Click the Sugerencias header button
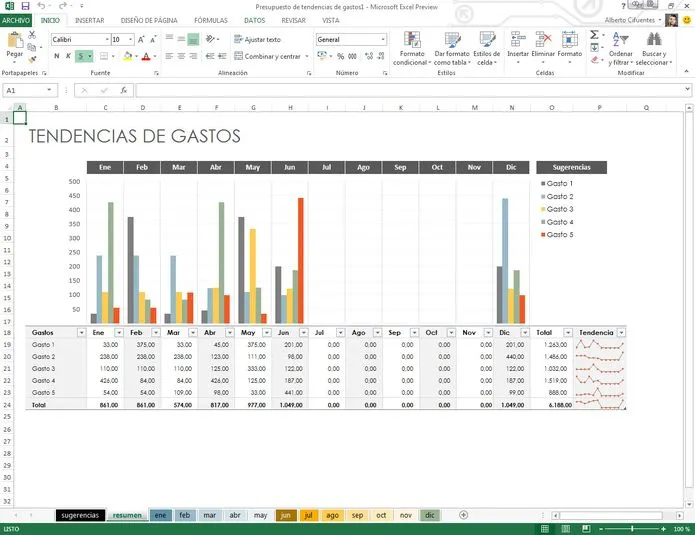695x535 pixels. tap(571, 167)
